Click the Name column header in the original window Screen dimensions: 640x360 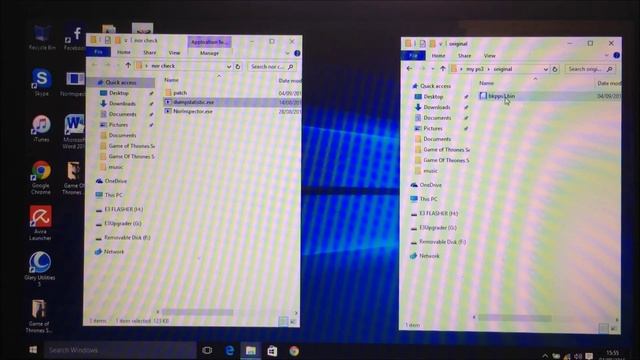pyautogui.click(x=486, y=83)
